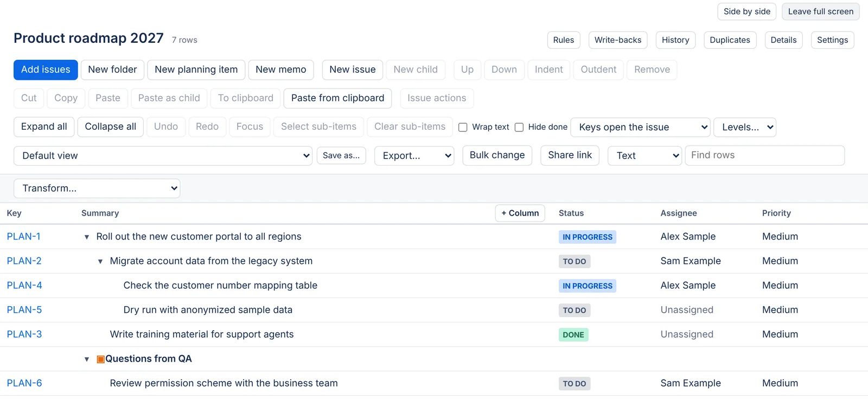
Task: Open issue PLAN-6 link
Action: click(x=24, y=383)
